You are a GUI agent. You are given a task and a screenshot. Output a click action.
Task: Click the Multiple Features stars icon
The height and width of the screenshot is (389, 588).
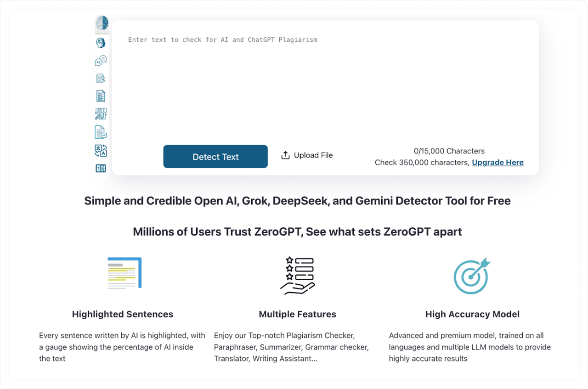point(297,275)
